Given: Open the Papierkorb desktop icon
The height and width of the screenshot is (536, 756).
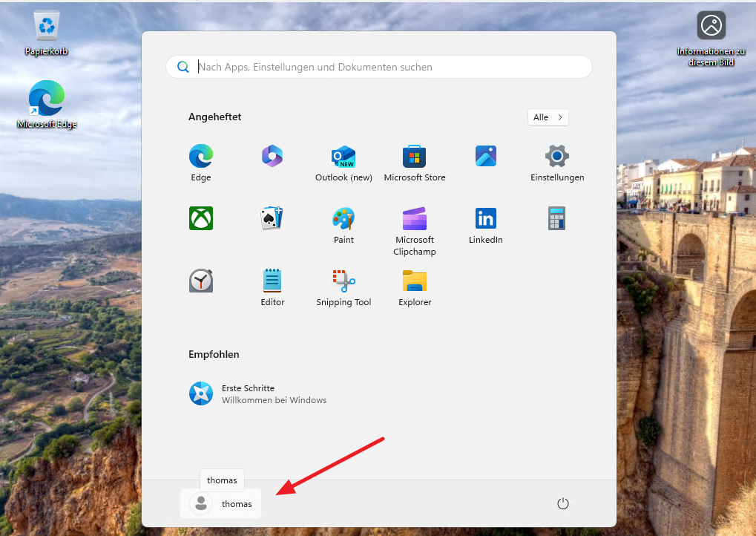Looking at the screenshot, I should pos(46,33).
